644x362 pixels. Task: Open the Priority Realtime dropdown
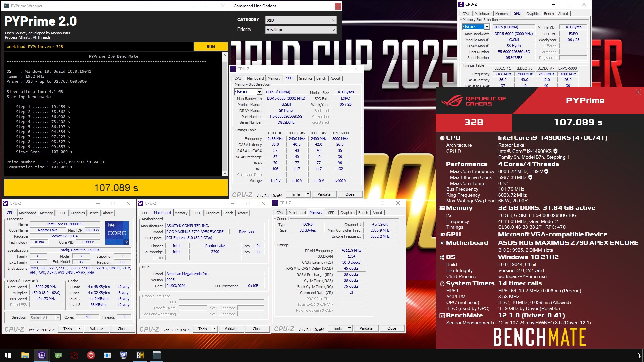301,30
